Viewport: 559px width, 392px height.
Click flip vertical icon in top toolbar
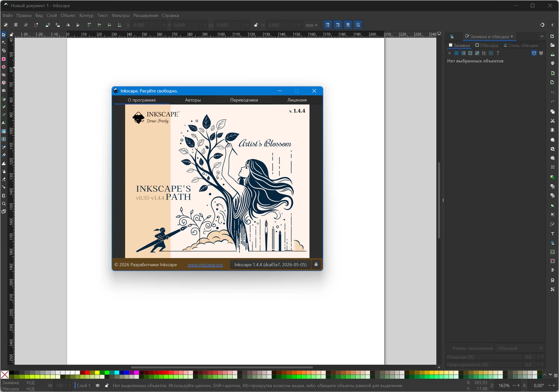point(78,25)
